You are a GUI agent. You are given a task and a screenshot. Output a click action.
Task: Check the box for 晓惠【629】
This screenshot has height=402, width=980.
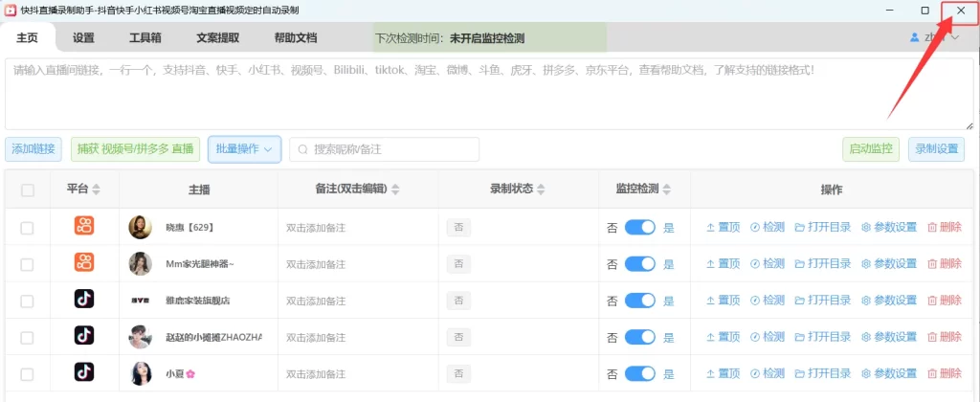click(x=28, y=228)
